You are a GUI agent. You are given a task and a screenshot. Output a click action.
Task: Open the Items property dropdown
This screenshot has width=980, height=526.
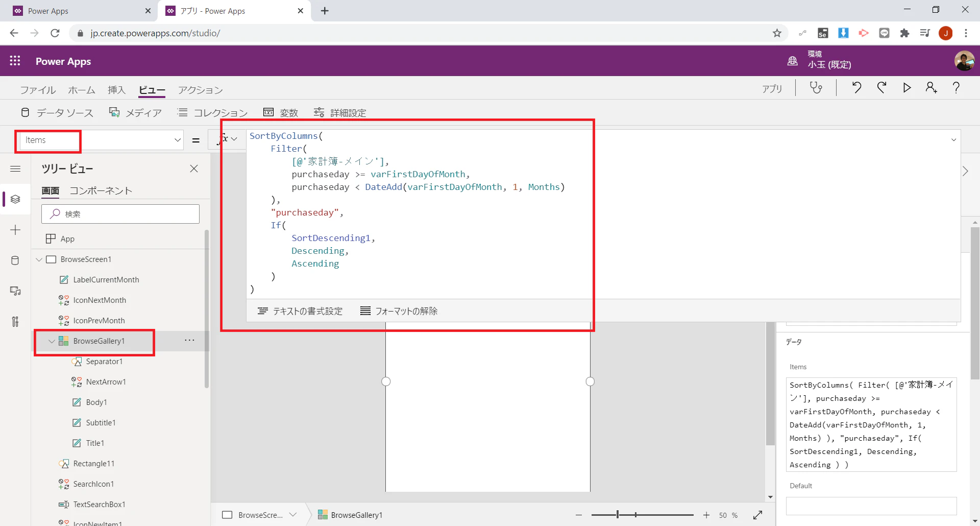coord(178,140)
